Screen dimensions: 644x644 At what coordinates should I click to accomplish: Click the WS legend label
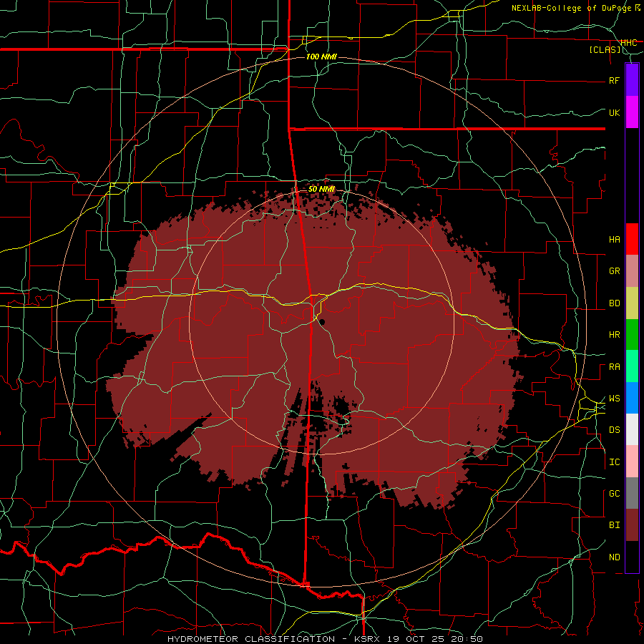614,399
